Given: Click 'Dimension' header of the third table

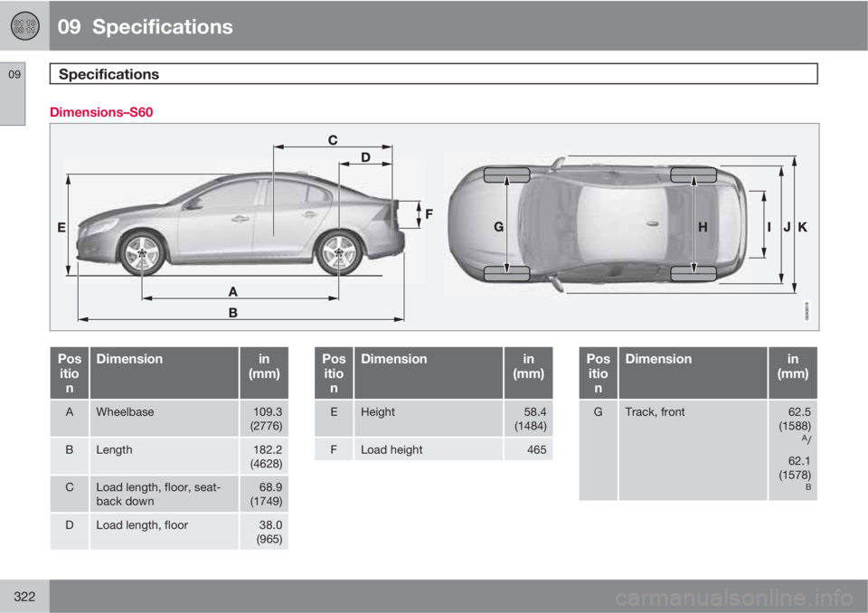Looking at the screenshot, I should (x=693, y=373).
